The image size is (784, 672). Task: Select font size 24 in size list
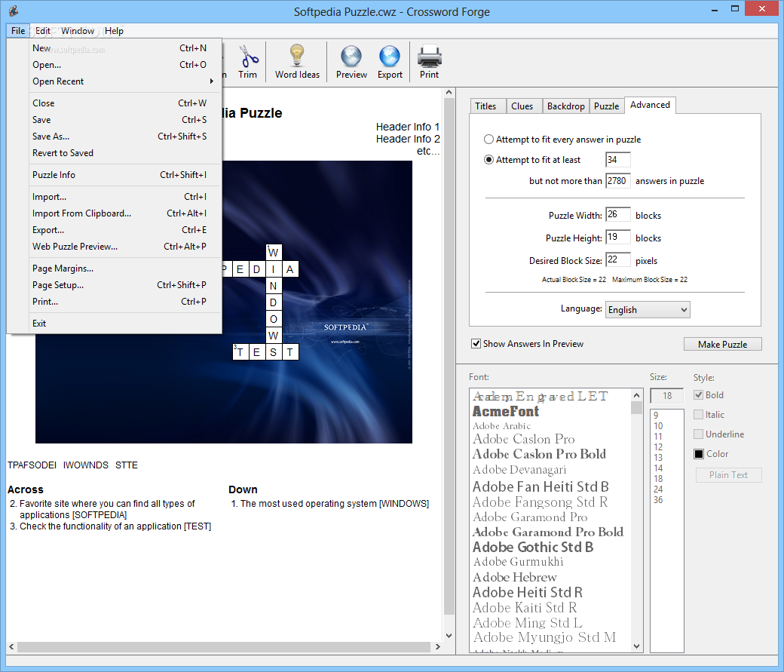pos(658,489)
